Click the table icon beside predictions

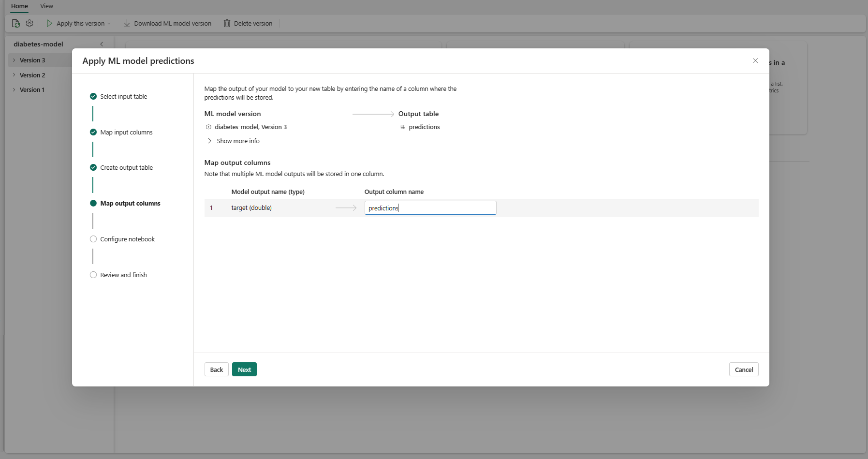click(403, 127)
